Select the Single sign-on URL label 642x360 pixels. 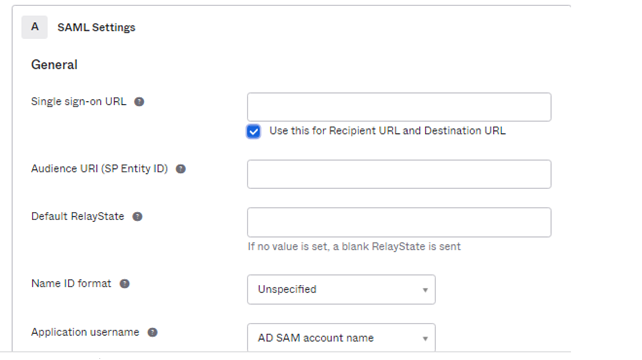79,102
